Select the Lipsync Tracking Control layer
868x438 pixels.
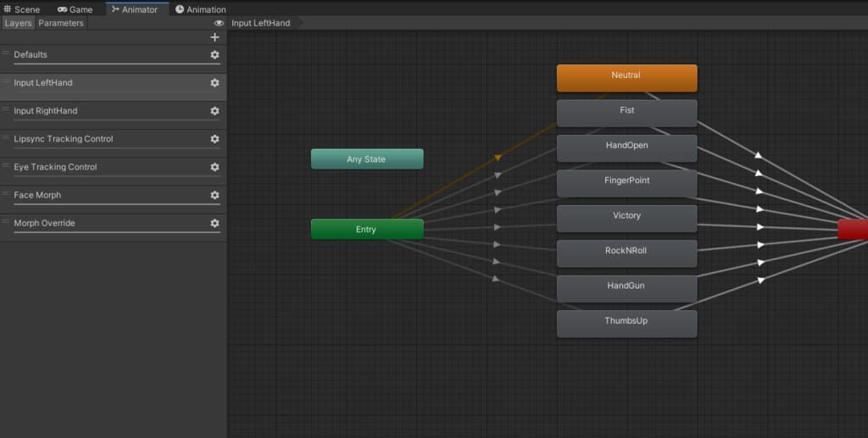tap(64, 139)
